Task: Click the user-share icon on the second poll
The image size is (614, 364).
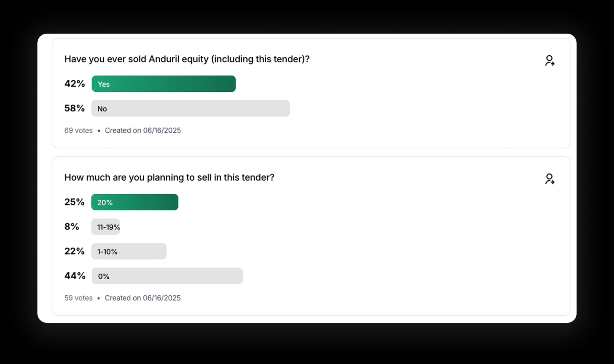Action: [550, 178]
